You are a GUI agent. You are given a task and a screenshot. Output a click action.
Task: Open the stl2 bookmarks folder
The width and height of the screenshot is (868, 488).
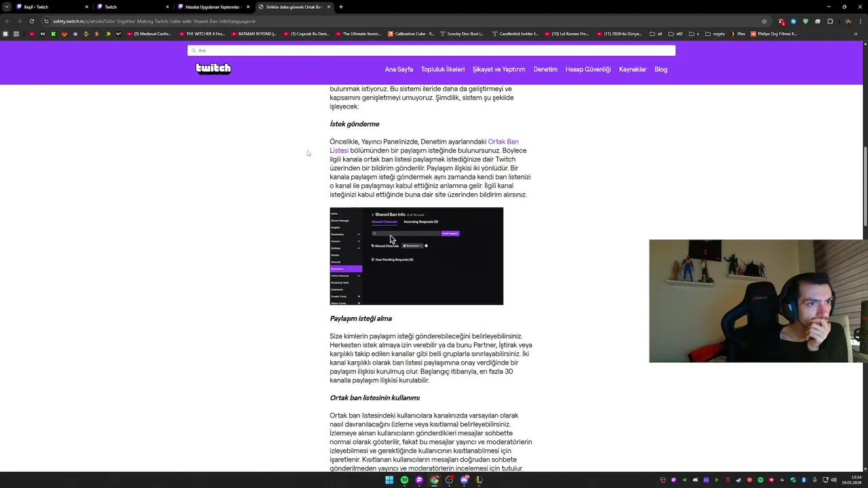point(675,33)
